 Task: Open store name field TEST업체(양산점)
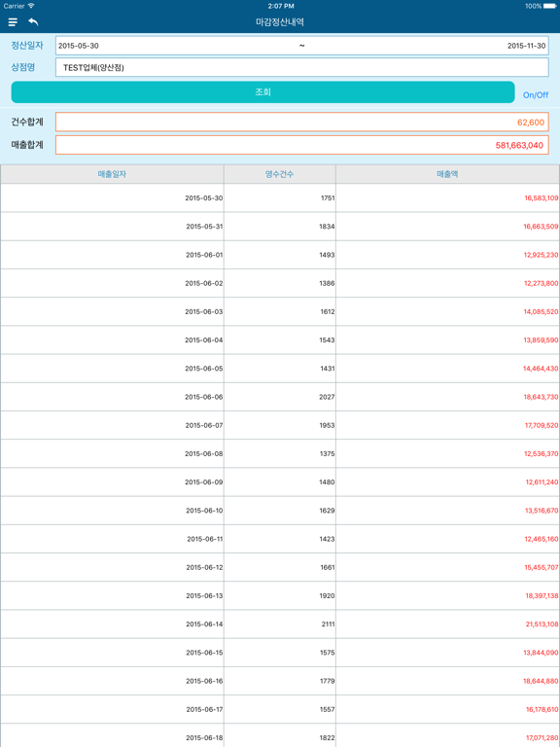[x=302, y=68]
